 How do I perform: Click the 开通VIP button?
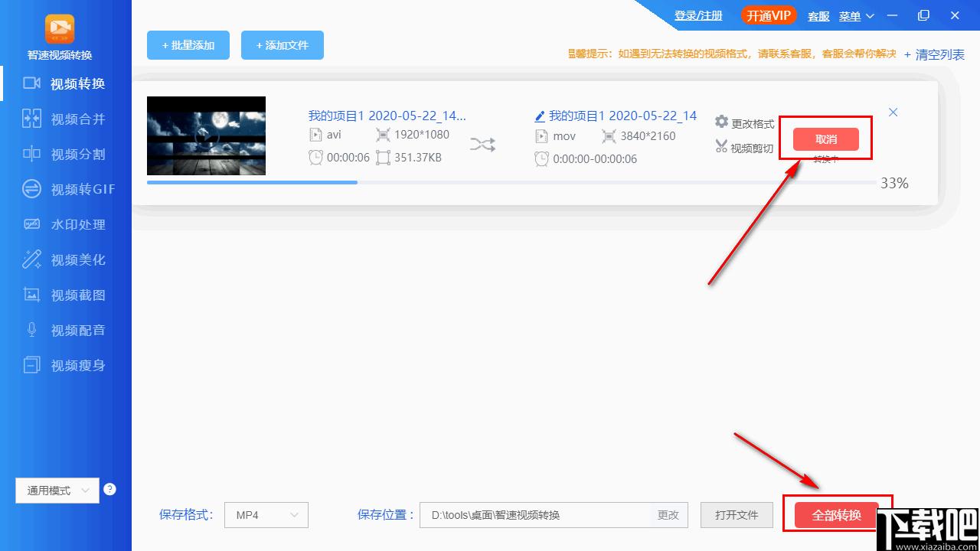(769, 15)
